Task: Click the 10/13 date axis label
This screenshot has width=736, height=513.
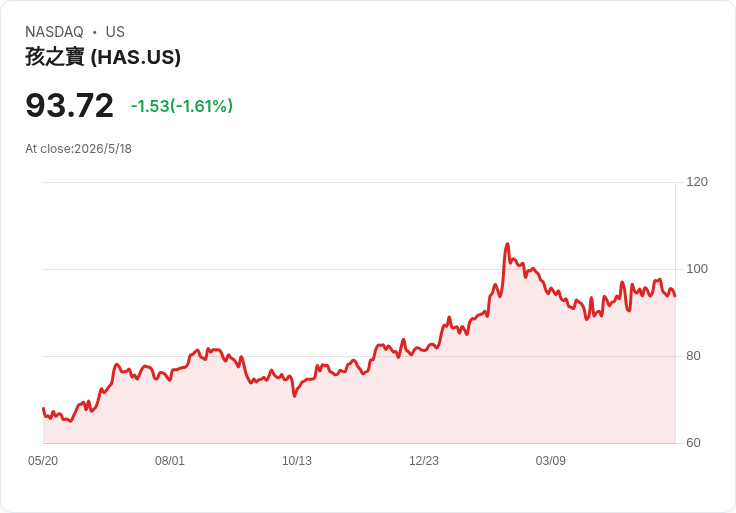Action: pos(297,461)
